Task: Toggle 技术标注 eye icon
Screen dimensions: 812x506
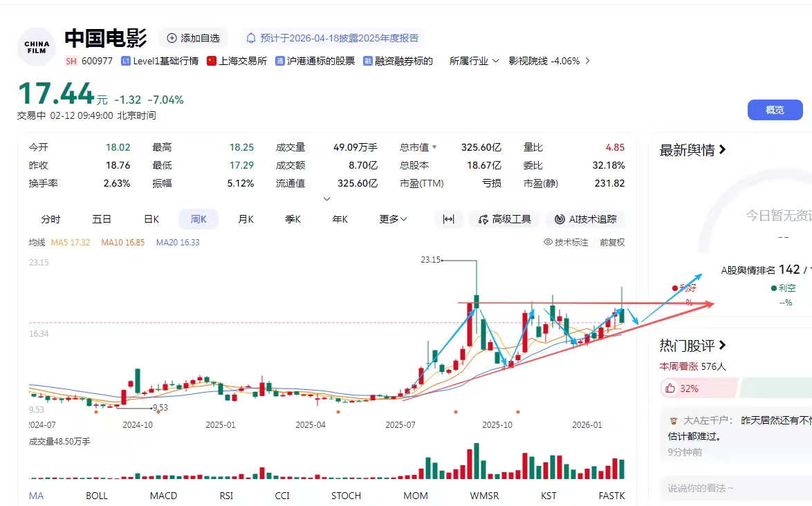Action: point(548,242)
